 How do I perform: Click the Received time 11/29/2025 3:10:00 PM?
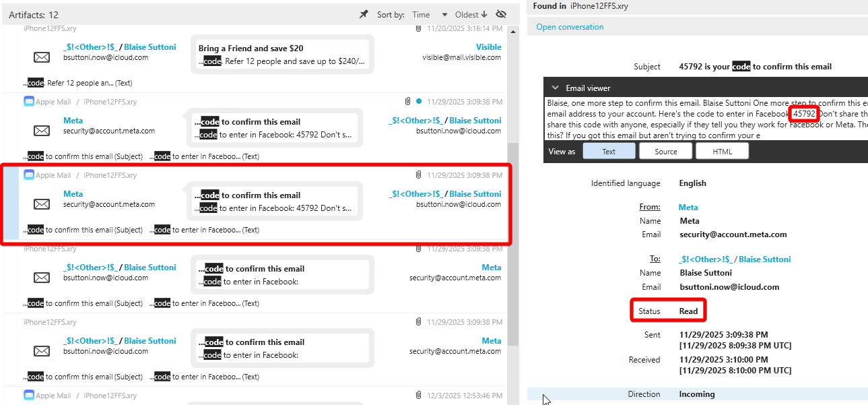click(724, 360)
